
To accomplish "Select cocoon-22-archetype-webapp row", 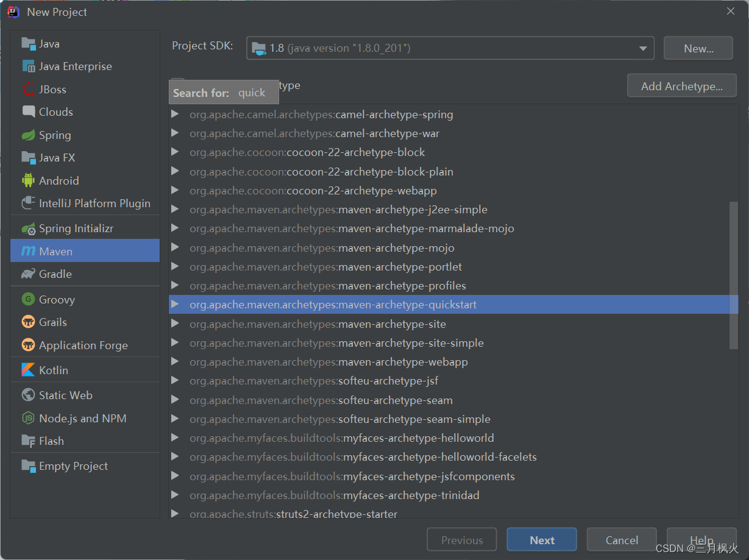I will coord(453,190).
